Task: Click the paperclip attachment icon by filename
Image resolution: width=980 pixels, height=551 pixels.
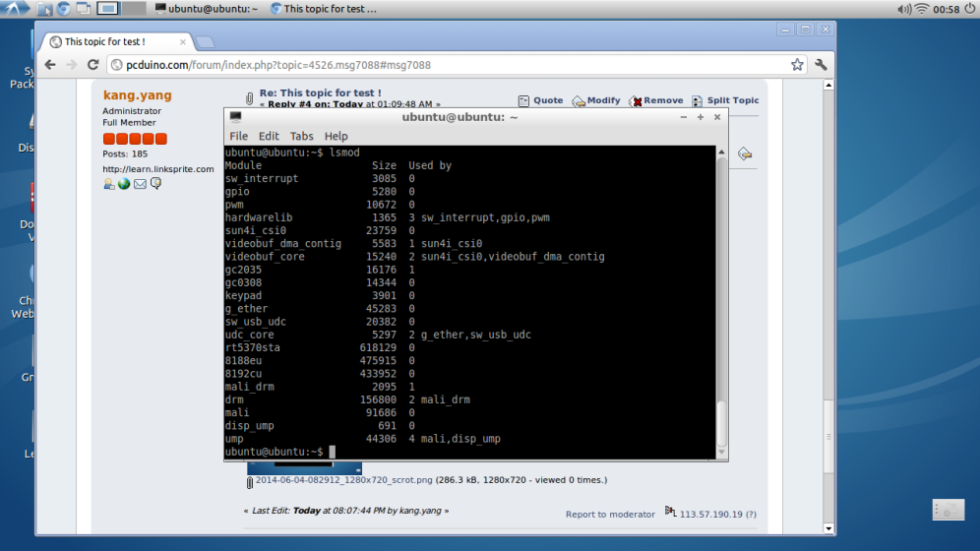Action: [x=249, y=482]
